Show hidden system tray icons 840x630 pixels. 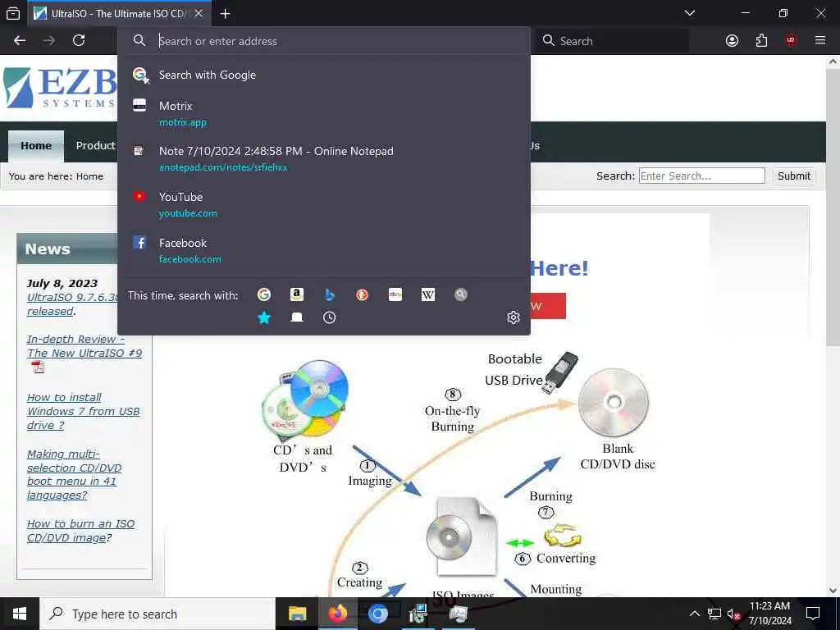694,614
